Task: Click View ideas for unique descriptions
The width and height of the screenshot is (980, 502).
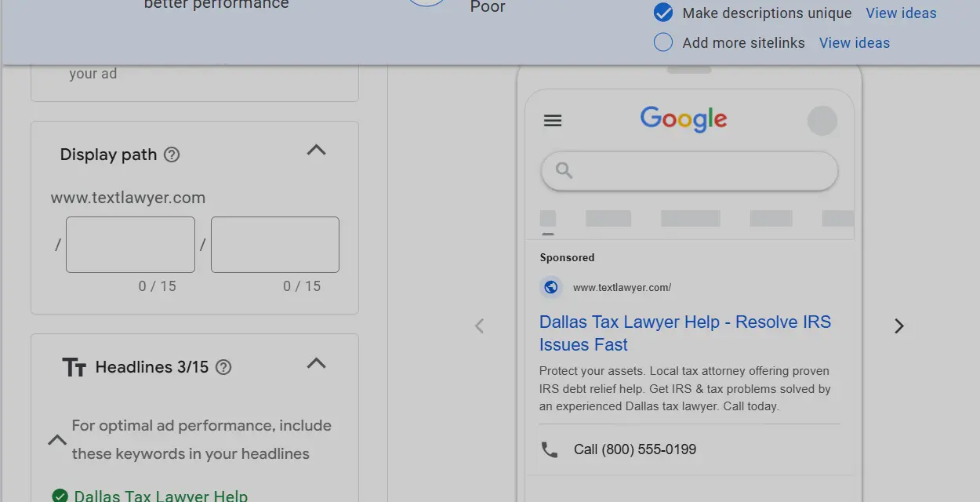Action: point(900,13)
